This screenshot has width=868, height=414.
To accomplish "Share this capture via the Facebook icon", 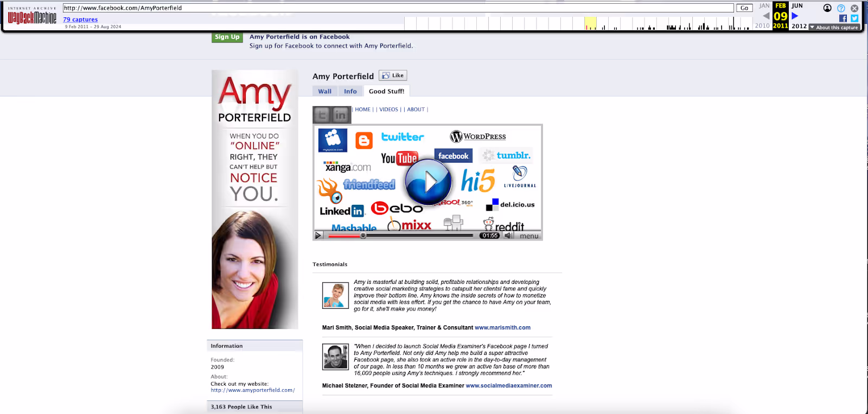I will point(843,18).
